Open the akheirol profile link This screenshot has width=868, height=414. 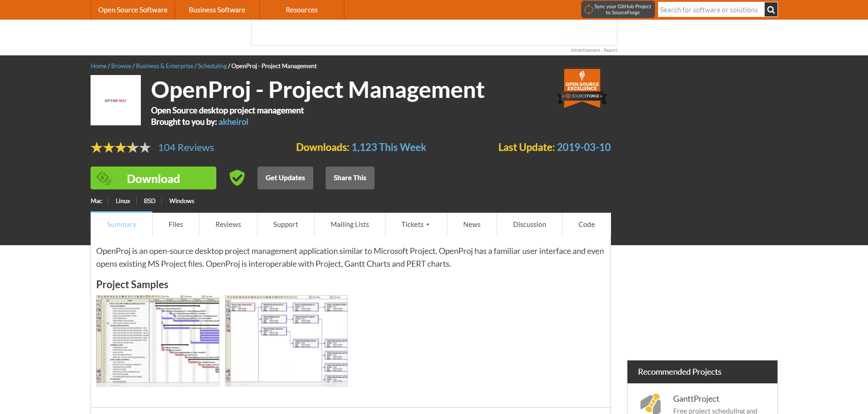pyautogui.click(x=233, y=122)
